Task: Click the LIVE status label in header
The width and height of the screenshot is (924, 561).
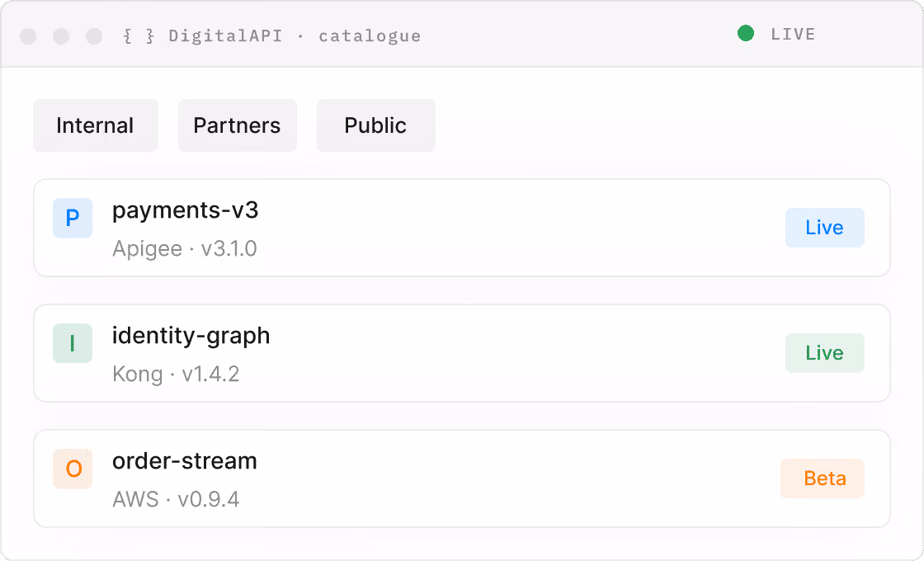Action: pyautogui.click(x=793, y=34)
